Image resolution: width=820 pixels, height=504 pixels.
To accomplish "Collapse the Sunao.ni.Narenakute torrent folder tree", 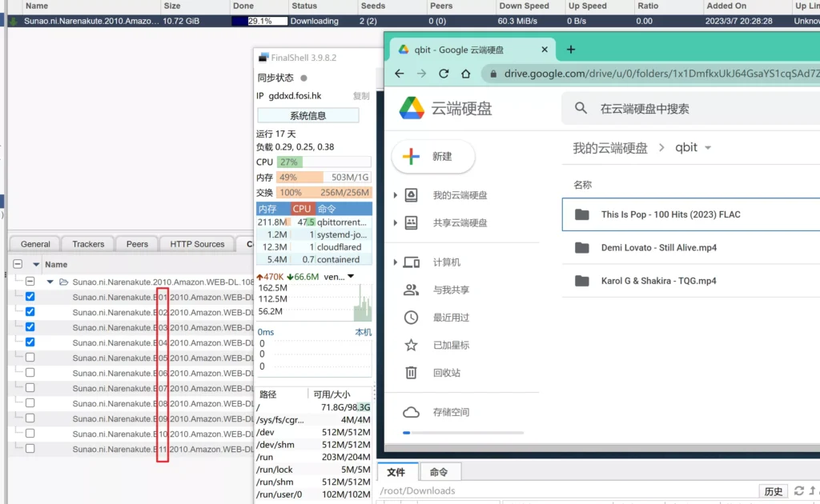I will (50, 282).
